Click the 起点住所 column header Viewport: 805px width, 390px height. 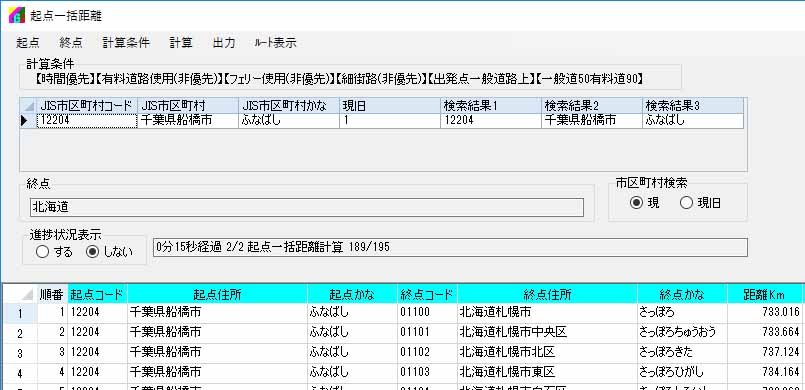218,295
